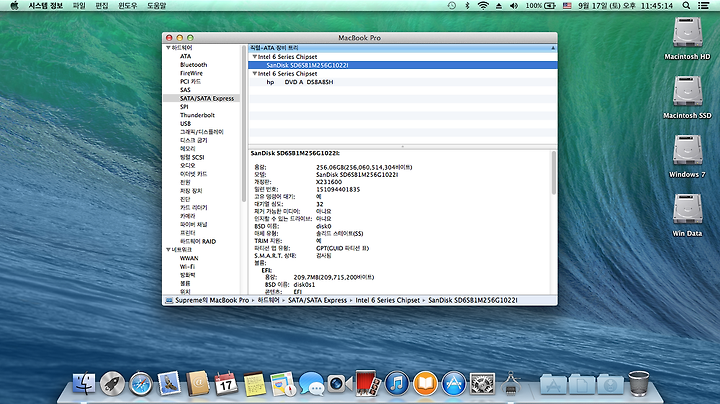
Task: Open iTunes music note icon
Action: [x=397, y=383]
